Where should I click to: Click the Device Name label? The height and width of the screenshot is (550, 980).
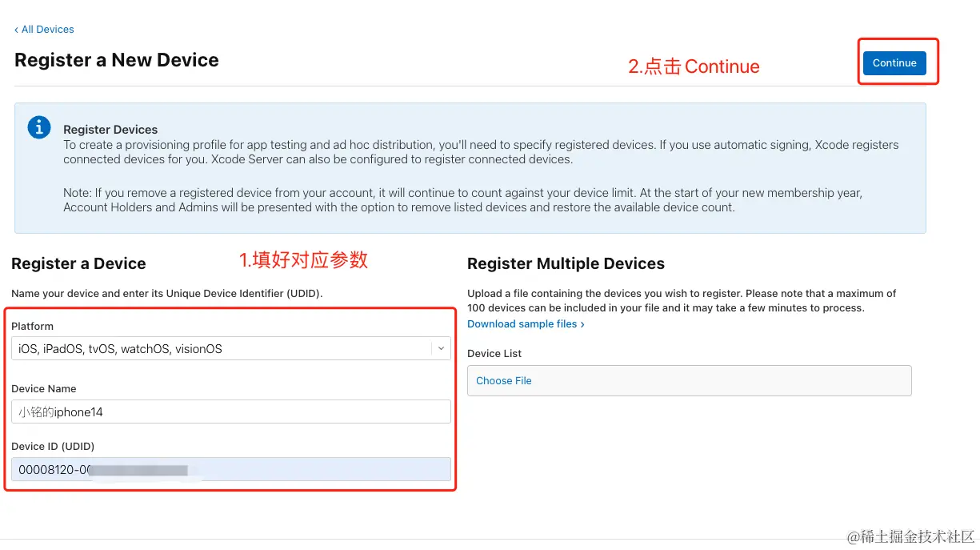(44, 389)
